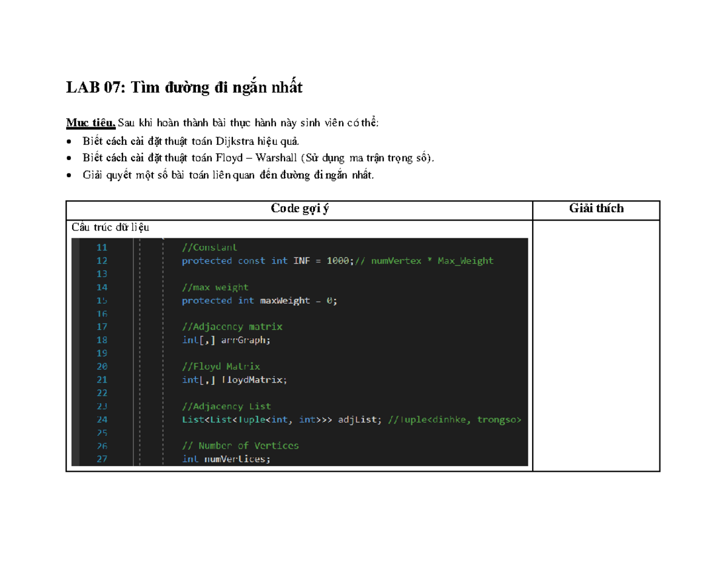Click the floydMatrix declaration line
Image resolution: width=728 pixels, height=562 pixels.
(x=235, y=380)
